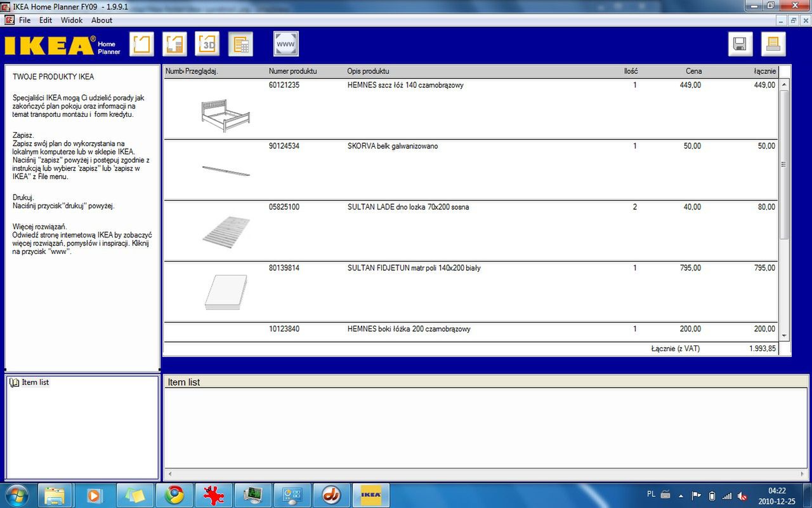This screenshot has height=508, width=812.
Task: Switch to IKEA Home Planner taskbar button
Action: pyautogui.click(x=370, y=495)
